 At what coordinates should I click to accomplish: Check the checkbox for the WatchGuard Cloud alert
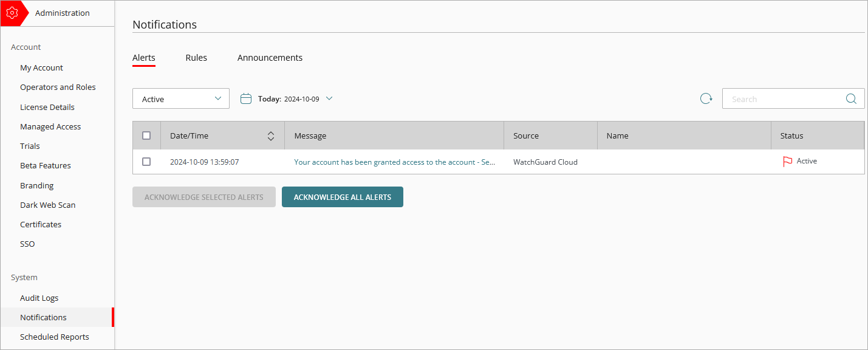point(146,162)
